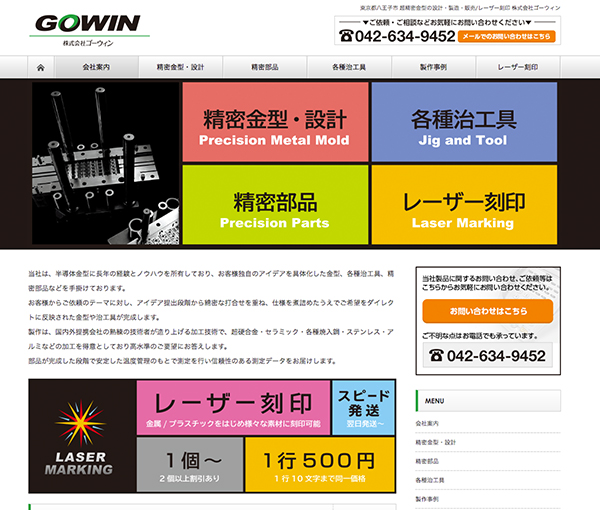This screenshot has height=510, width=600.
Task: Select the blue Jig and Tool tile
Action: (x=464, y=122)
